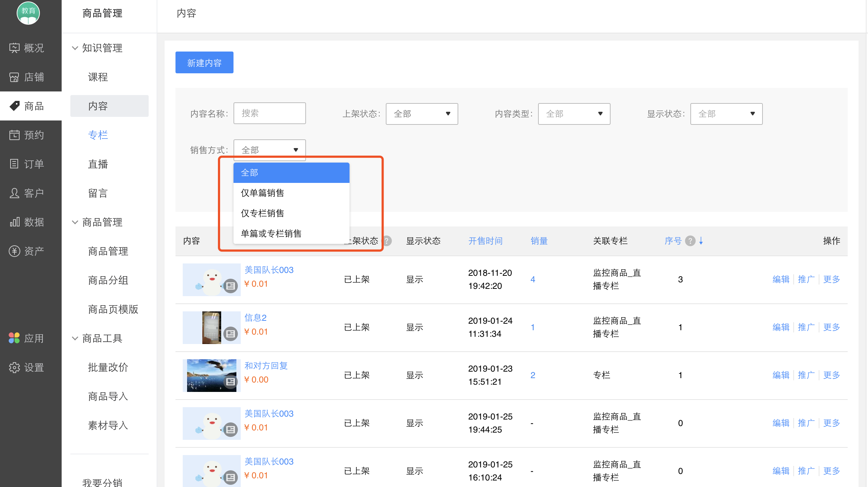This screenshot has width=868, height=487.
Task: Open the 应用 colorful apps icon
Action: click(14, 338)
